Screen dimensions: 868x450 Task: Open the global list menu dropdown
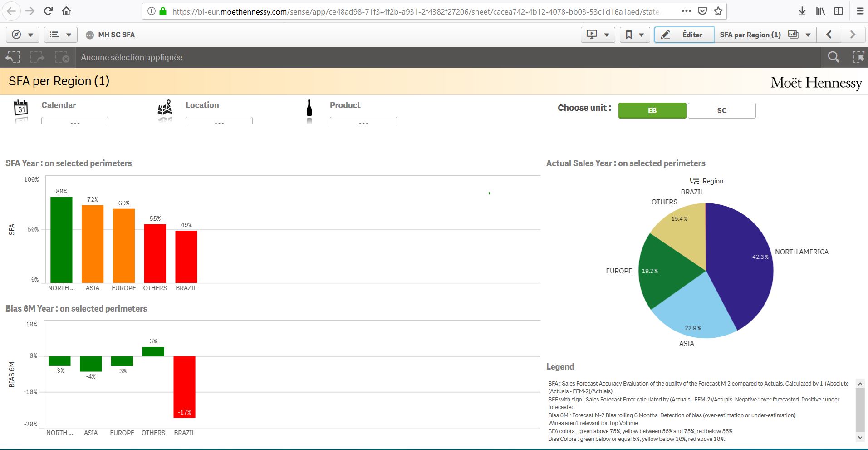(60, 35)
